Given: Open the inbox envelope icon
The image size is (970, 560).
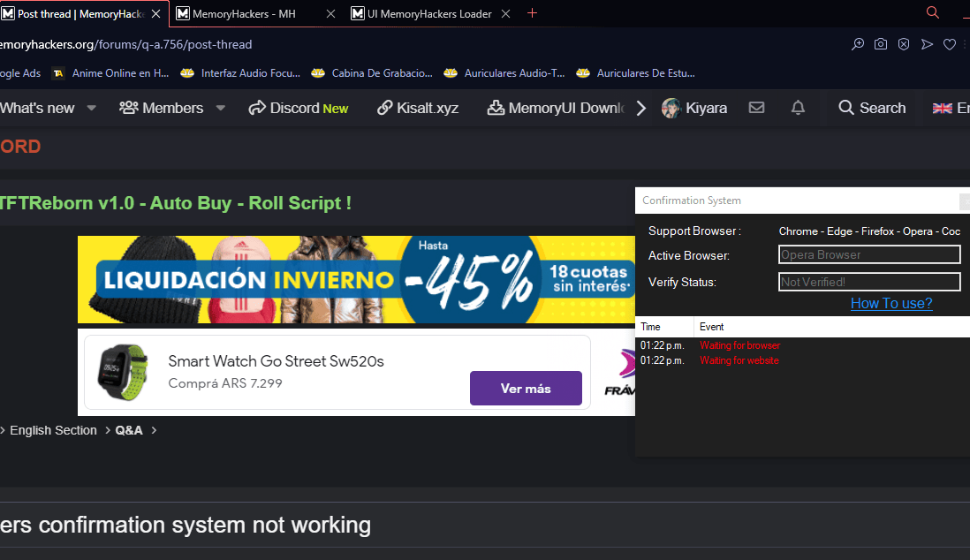Looking at the screenshot, I should pos(756,108).
